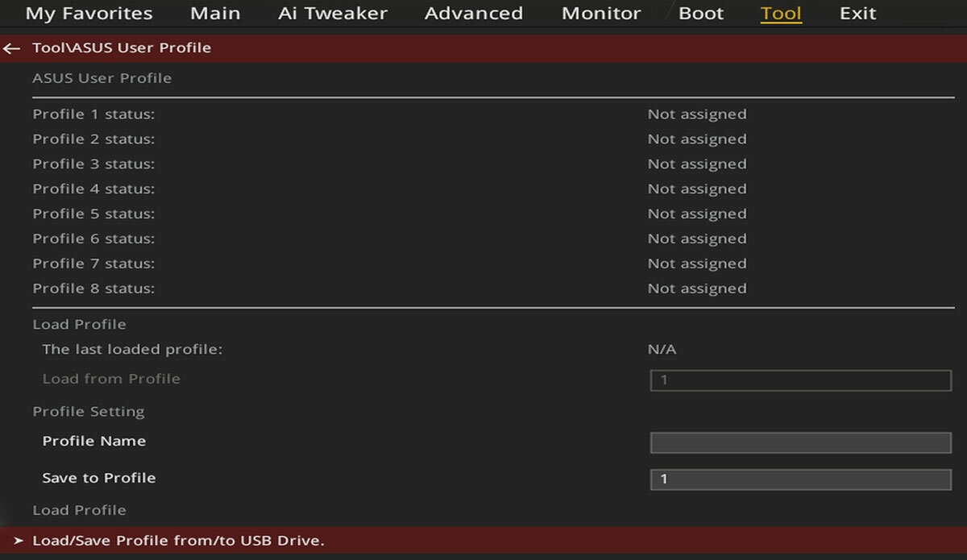Open Load/Save Profile from/to USB Drive
The height and width of the screenshot is (560, 967).
click(x=483, y=541)
